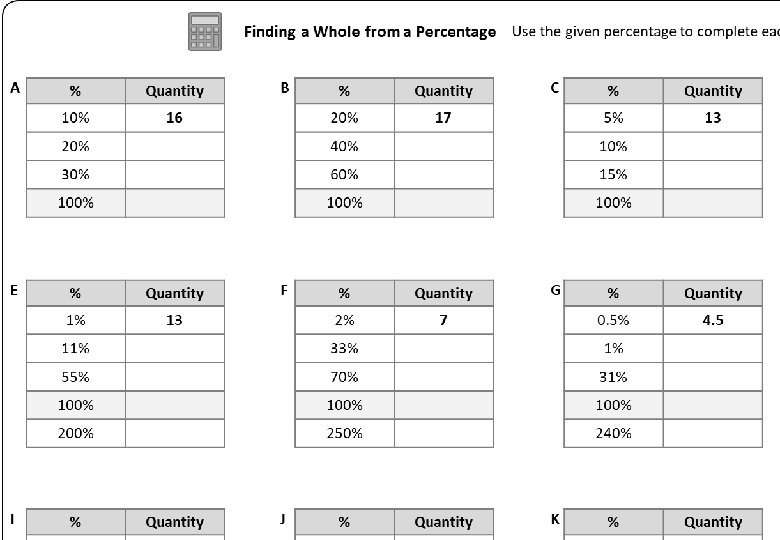Select table A's empty 20% quantity cell
This screenshot has height=540, width=780.
click(175, 146)
